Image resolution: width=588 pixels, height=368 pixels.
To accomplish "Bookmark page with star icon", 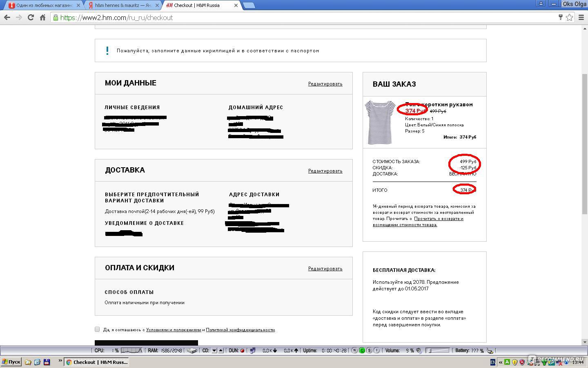I will pyautogui.click(x=569, y=18).
